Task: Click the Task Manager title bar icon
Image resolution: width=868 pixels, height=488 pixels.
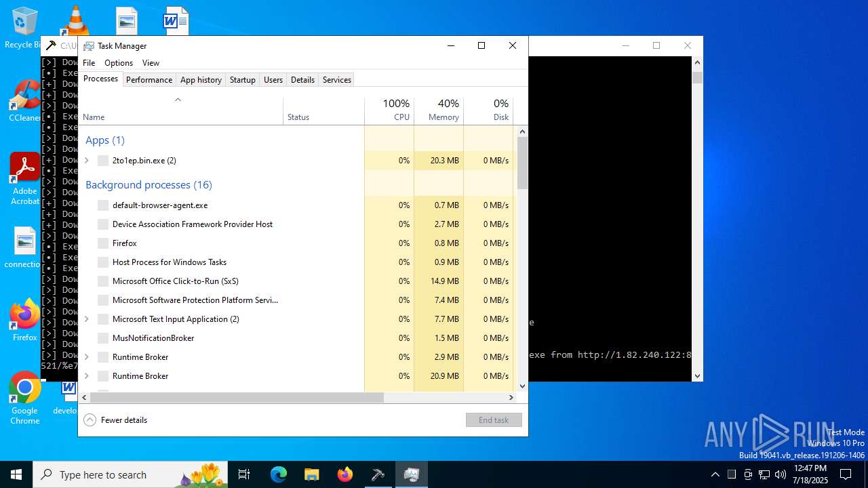Action: (x=89, y=46)
